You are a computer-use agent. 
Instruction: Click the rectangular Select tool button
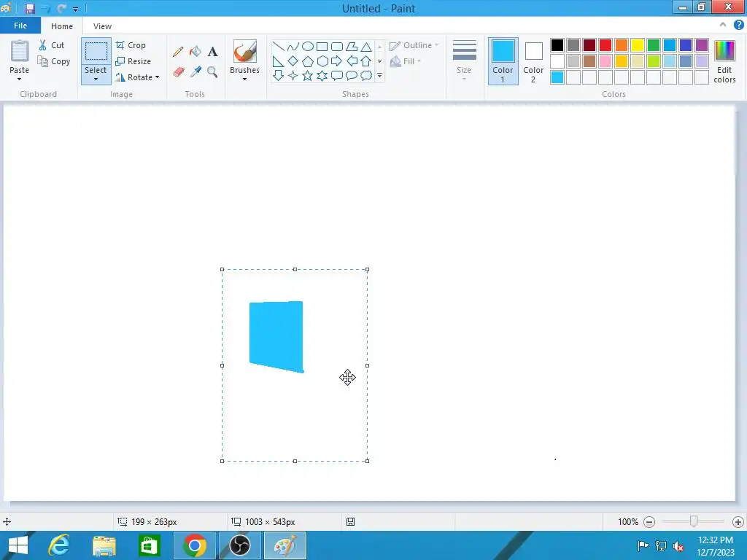96,52
